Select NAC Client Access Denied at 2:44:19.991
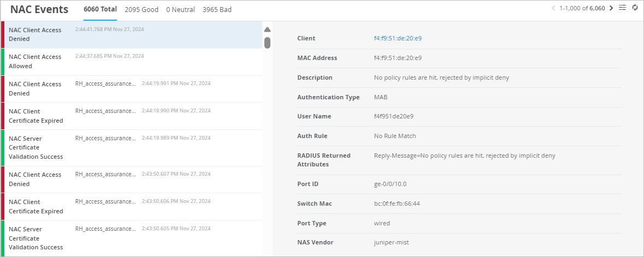 131,89
